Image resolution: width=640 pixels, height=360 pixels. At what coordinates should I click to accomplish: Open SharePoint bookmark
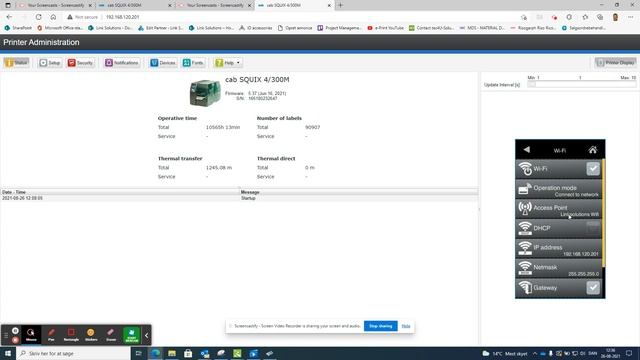pos(18,28)
